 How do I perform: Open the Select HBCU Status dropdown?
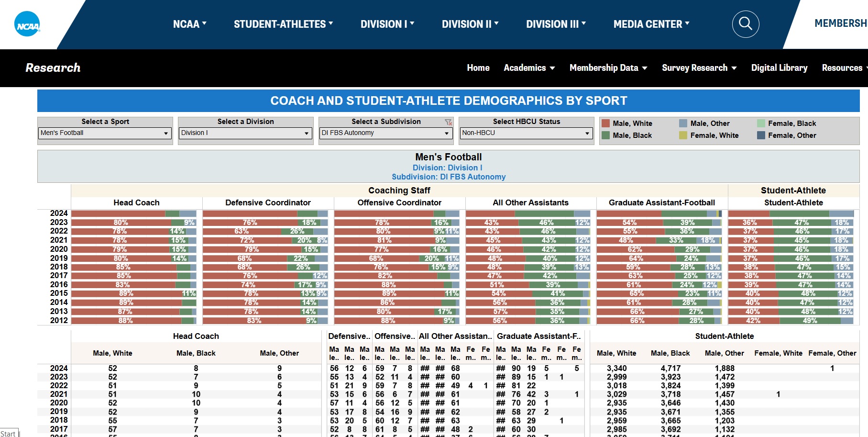coord(527,133)
